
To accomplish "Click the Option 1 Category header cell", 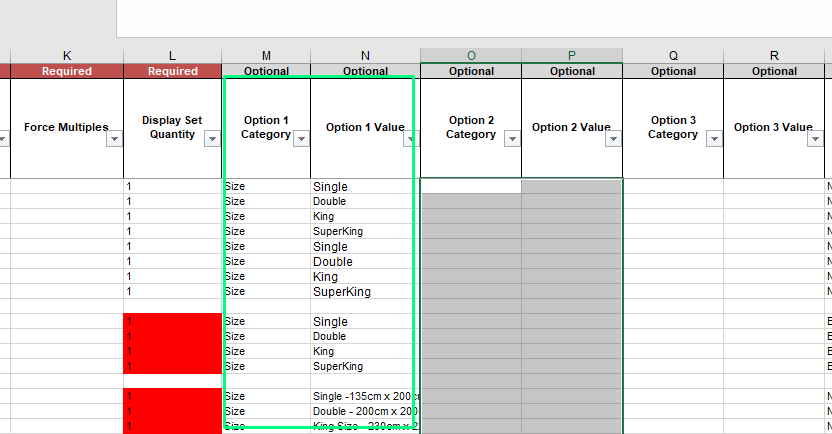I will [x=266, y=128].
